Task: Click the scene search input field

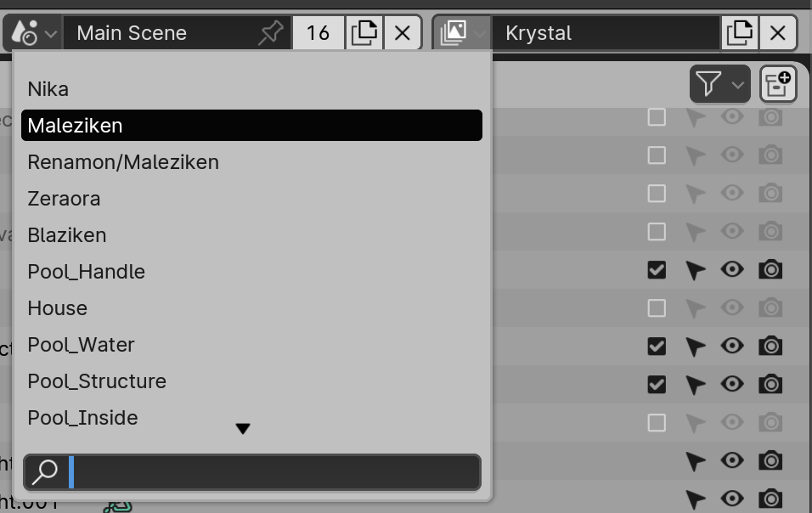Action: pos(272,472)
